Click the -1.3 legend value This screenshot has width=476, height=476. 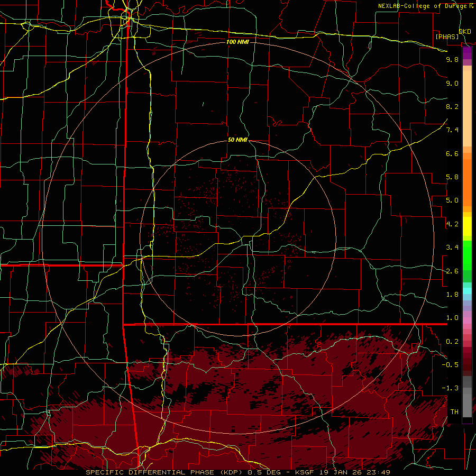pyautogui.click(x=450, y=388)
